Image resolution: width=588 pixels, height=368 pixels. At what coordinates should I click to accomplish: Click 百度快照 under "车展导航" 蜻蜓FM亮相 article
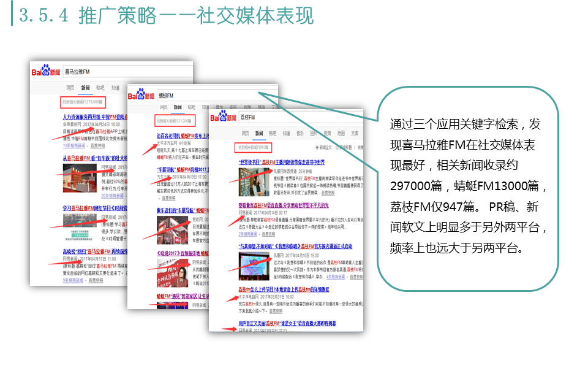[169, 198]
